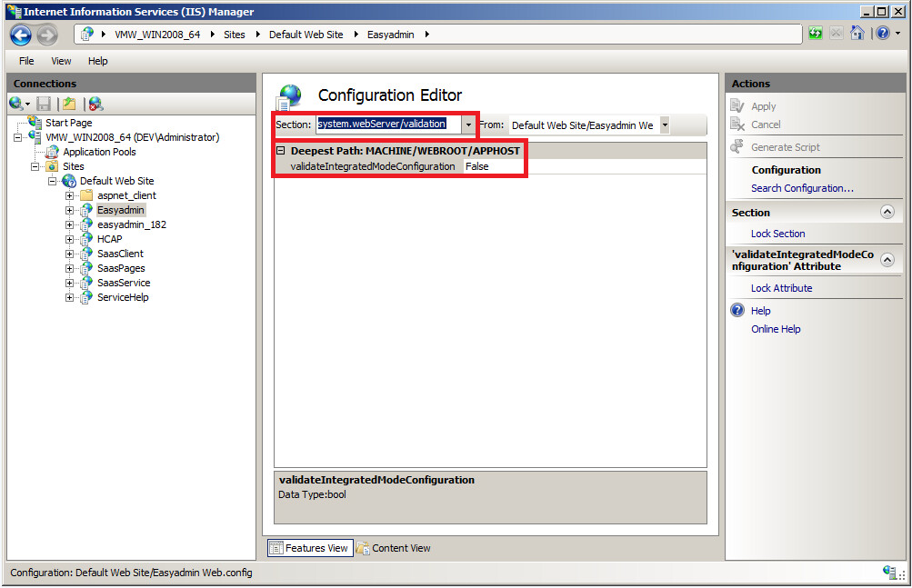
Task: Click the green Refresh icon in address bar
Action: (x=816, y=34)
